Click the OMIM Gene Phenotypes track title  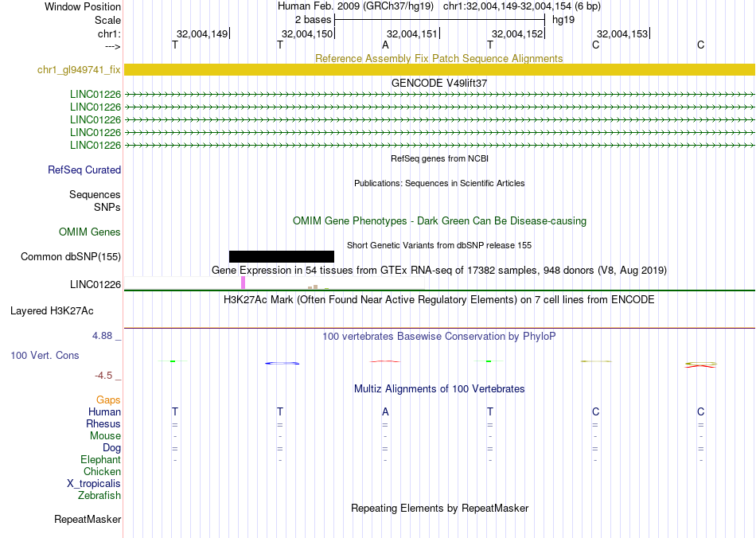point(440,220)
